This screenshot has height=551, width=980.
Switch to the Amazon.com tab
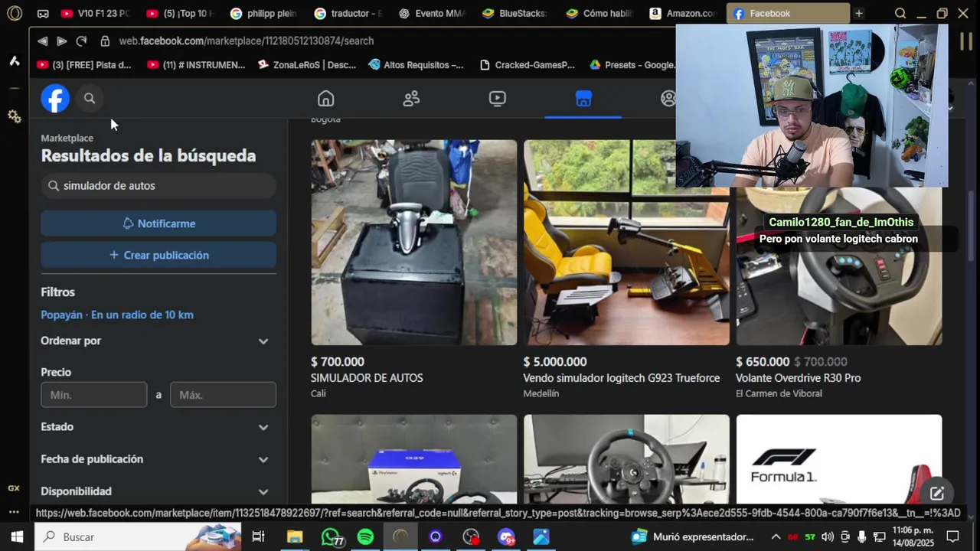683,13
